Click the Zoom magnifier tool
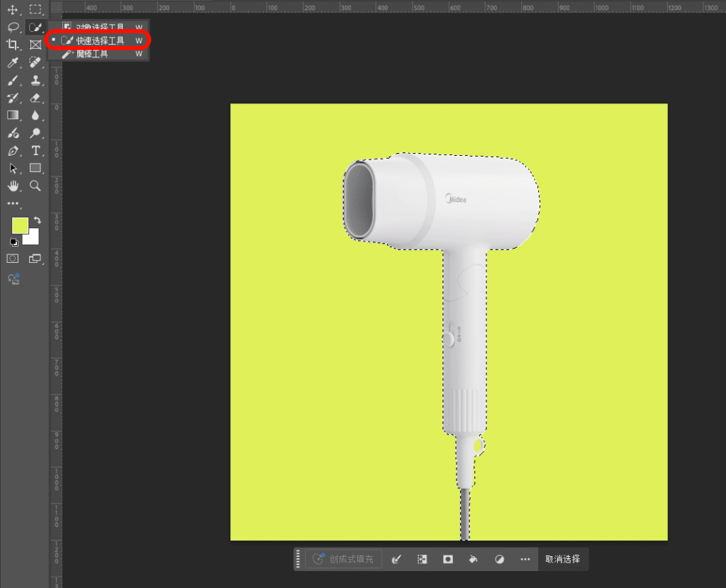The height and width of the screenshot is (588, 726). click(35, 186)
